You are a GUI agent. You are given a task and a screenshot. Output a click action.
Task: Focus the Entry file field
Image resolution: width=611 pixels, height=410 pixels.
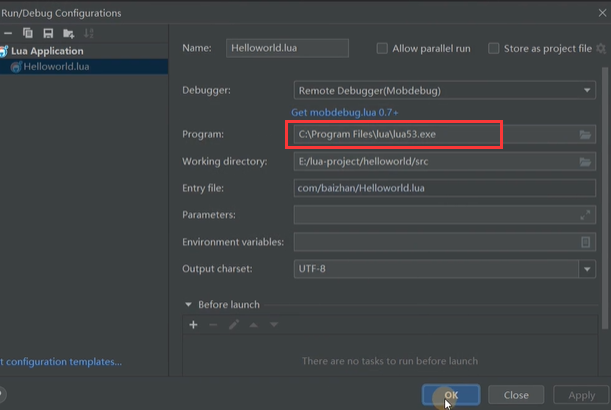click(445, 188)
